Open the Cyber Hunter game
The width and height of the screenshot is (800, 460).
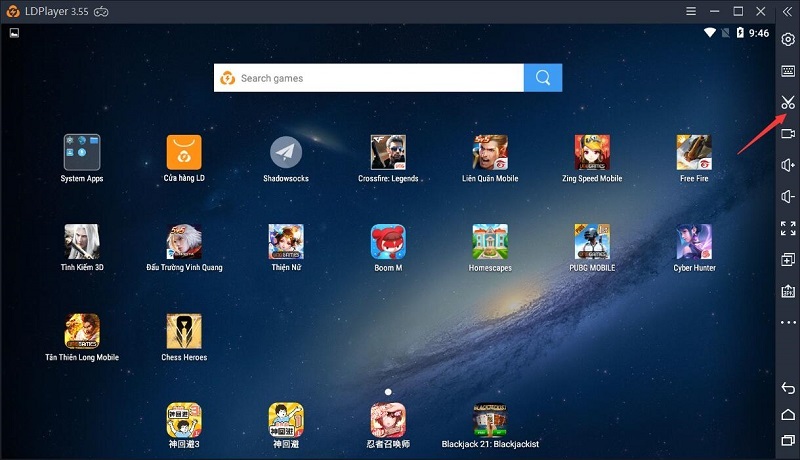pyautogui.click(x=694, y=241)
